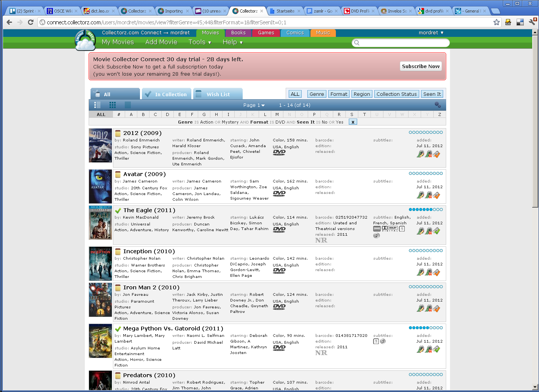Open the My Movies link
Screen dimensions: 539x392
118,42
